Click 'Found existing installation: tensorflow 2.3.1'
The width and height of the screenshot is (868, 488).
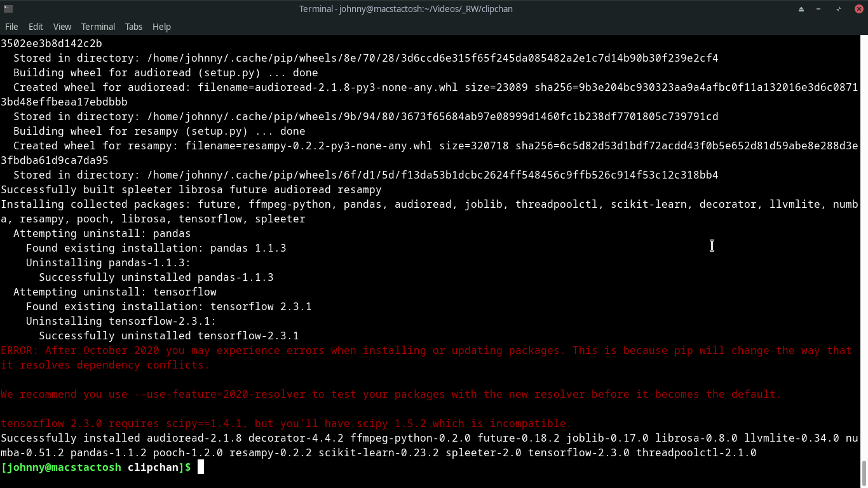click(x=169, y=306)
